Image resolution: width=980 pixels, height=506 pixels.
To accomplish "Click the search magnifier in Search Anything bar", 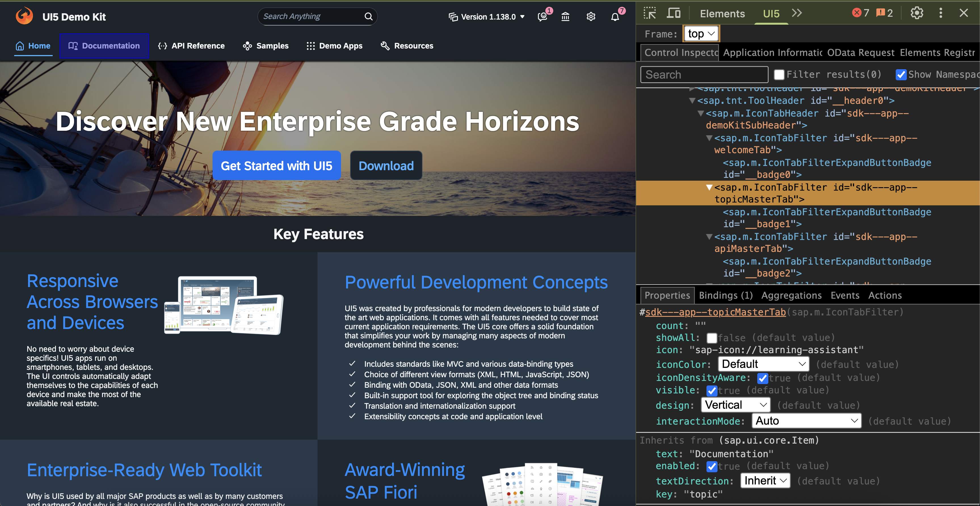I will click(368, 16).
